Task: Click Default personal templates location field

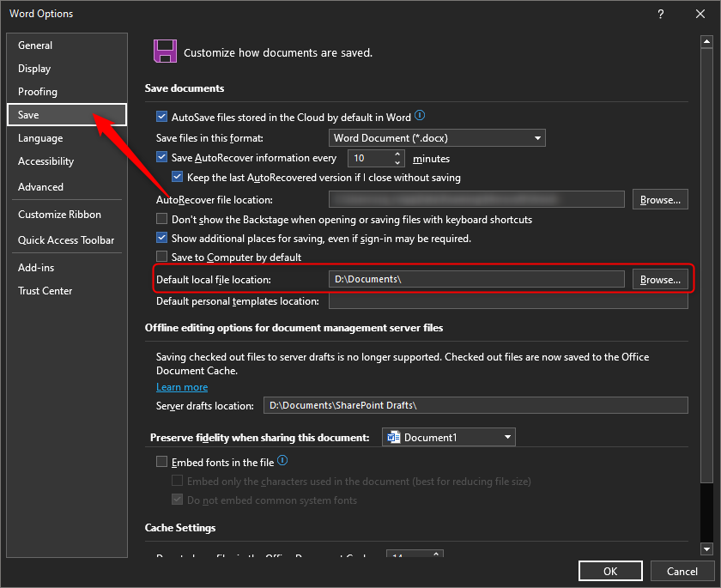Action: (508, 301)
